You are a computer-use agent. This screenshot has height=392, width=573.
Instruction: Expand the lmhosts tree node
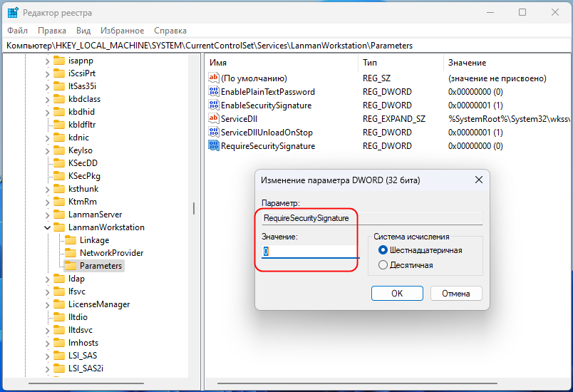47,344
